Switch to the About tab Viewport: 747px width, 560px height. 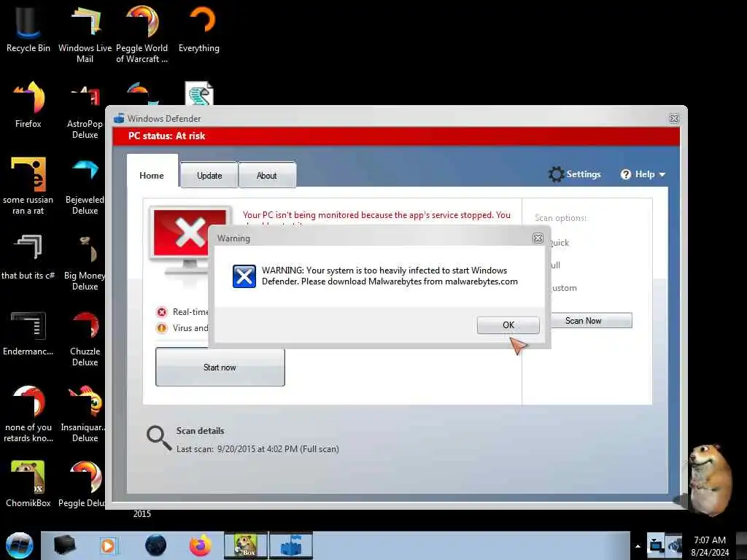(x=267, y=175)
